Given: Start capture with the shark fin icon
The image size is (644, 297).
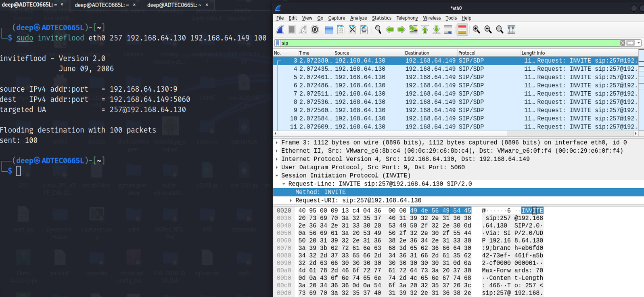Looking at the screenshot, I should (x=280, y=29).
